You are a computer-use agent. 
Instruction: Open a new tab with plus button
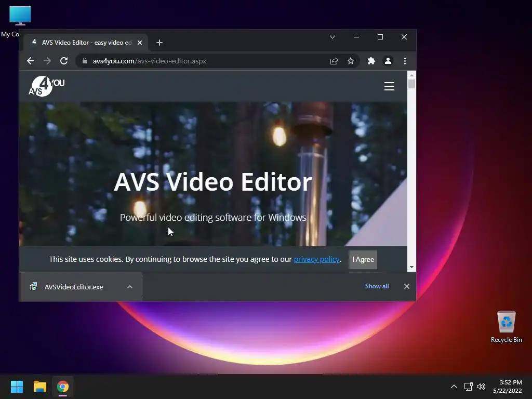click(x=159, y=43)
